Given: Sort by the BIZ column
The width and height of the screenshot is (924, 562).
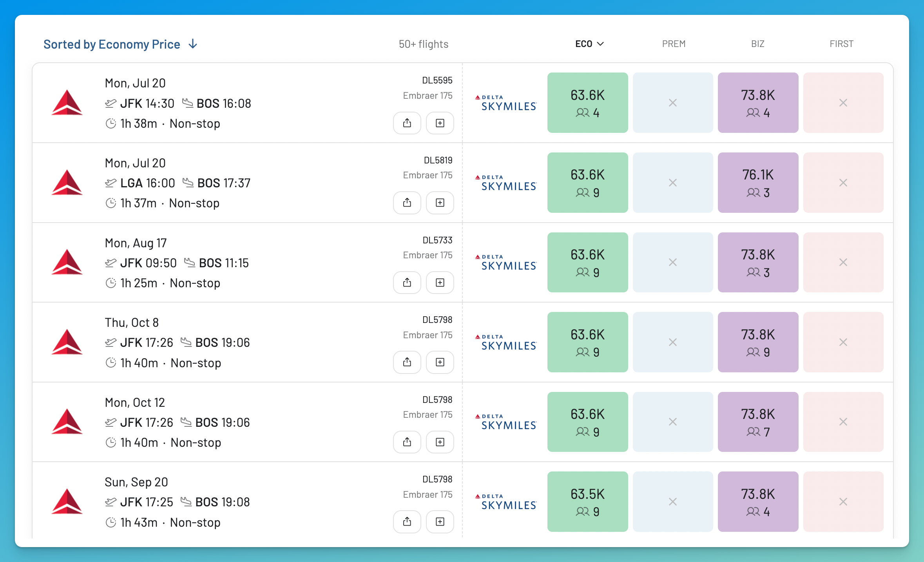Looking at the screenshot, I should 757,44.
